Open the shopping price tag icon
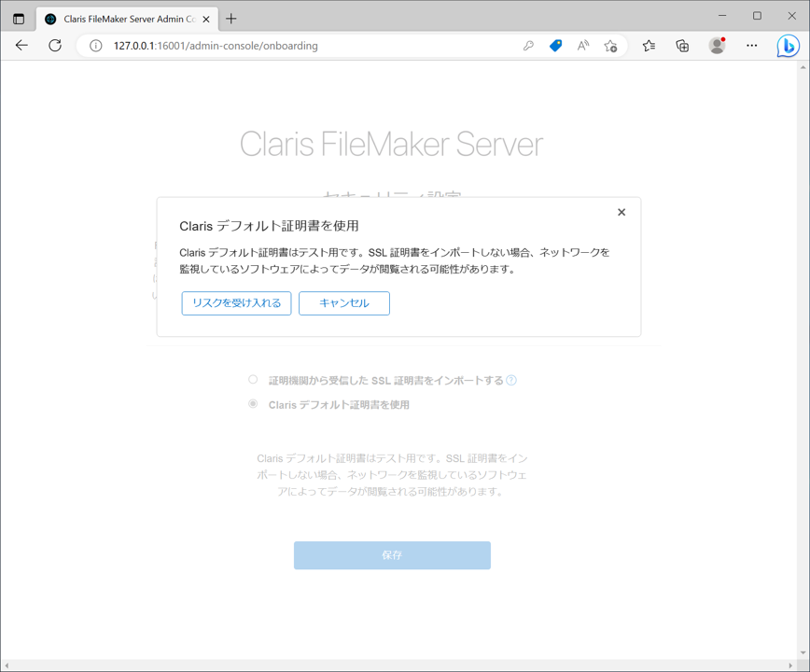Image resolution: width=810 pixels, height=672 pixels. click(x=556, y=46)
